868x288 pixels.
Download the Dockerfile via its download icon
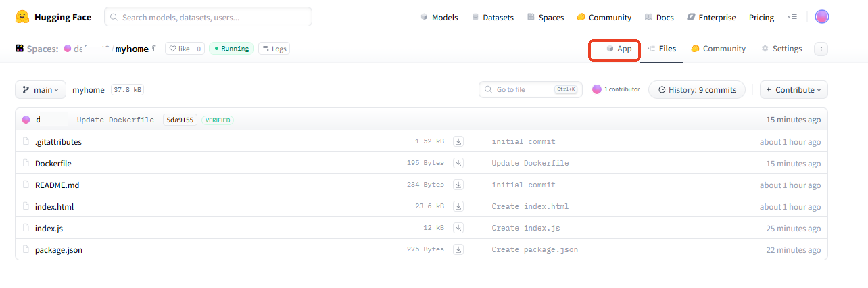click(x=458, y=163)
